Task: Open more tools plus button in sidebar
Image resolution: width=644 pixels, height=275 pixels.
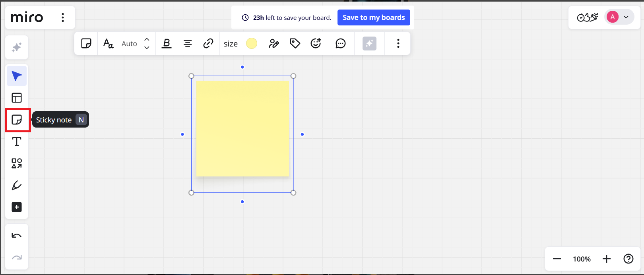Action: click(17, 207)
